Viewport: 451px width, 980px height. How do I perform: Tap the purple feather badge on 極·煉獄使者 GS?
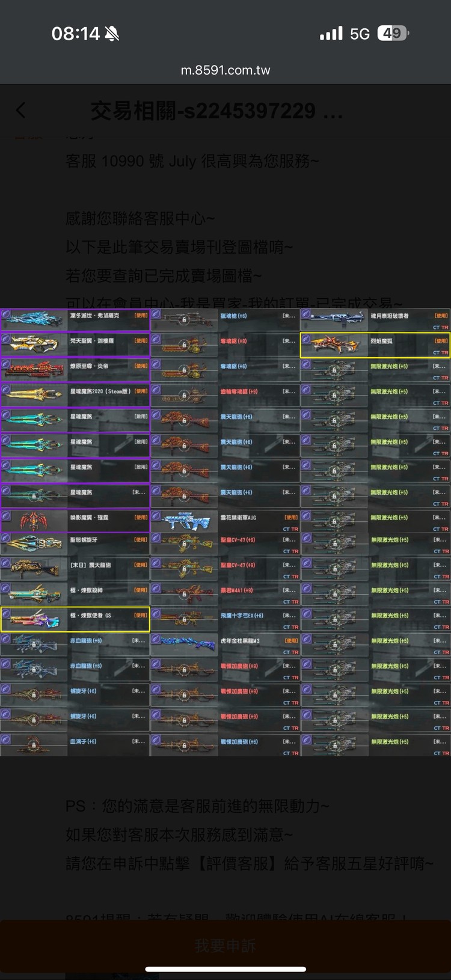coord(6,614)
